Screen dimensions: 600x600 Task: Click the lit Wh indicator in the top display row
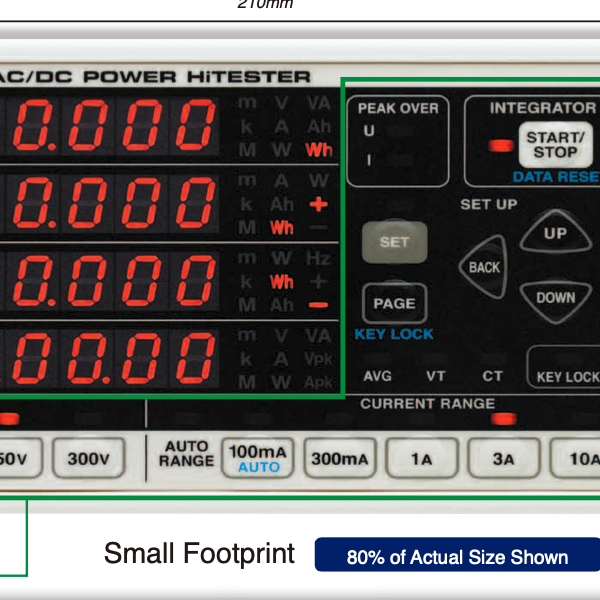tap(319, 150)
